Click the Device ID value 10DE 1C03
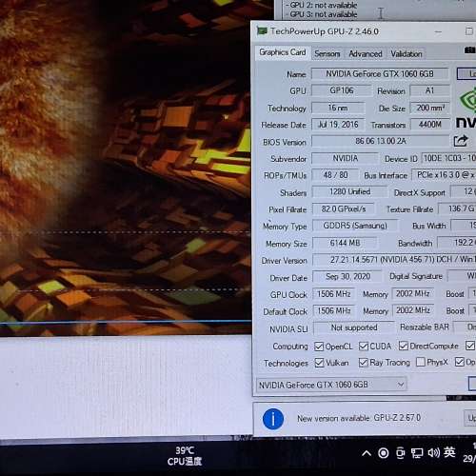The height and width of the screenshot is (476, 476). point(448,158)
